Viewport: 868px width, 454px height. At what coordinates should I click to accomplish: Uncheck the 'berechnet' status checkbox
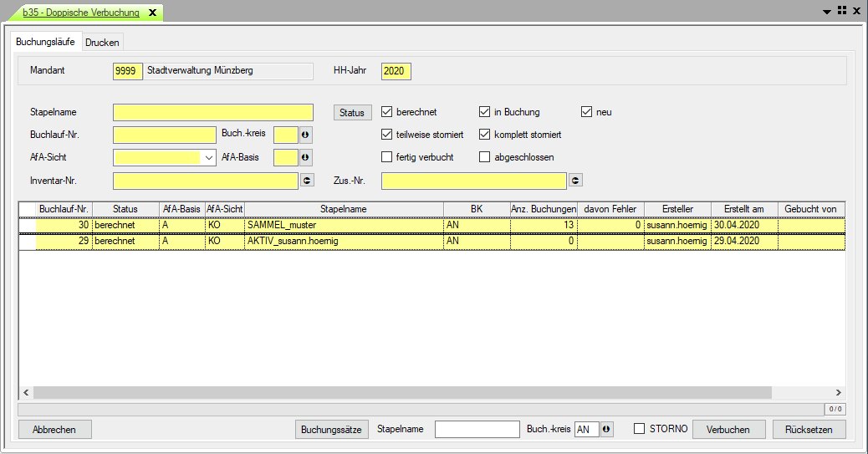coord(386,112)
